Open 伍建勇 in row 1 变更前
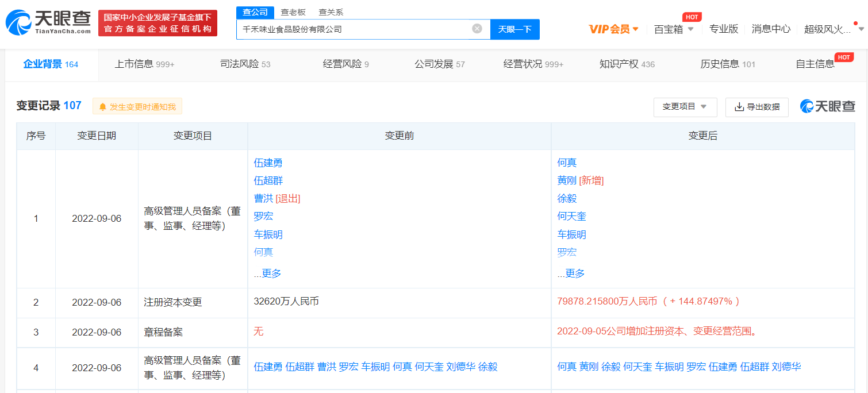Image resolution: width=868 pixels, height=393 pixels. click(268, 163)
